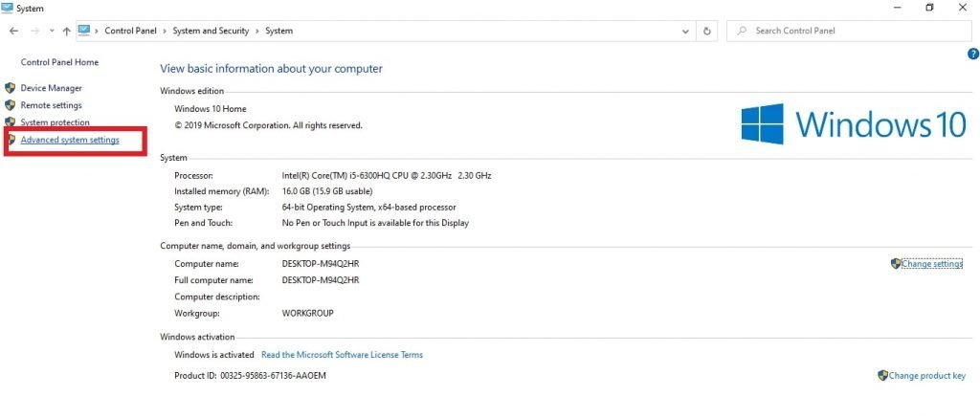The width and height of the screenshot is (980, 418).
Task: Read the Microsoft Software License Terms
Action: pyautogui.click(x=342, y=355)
